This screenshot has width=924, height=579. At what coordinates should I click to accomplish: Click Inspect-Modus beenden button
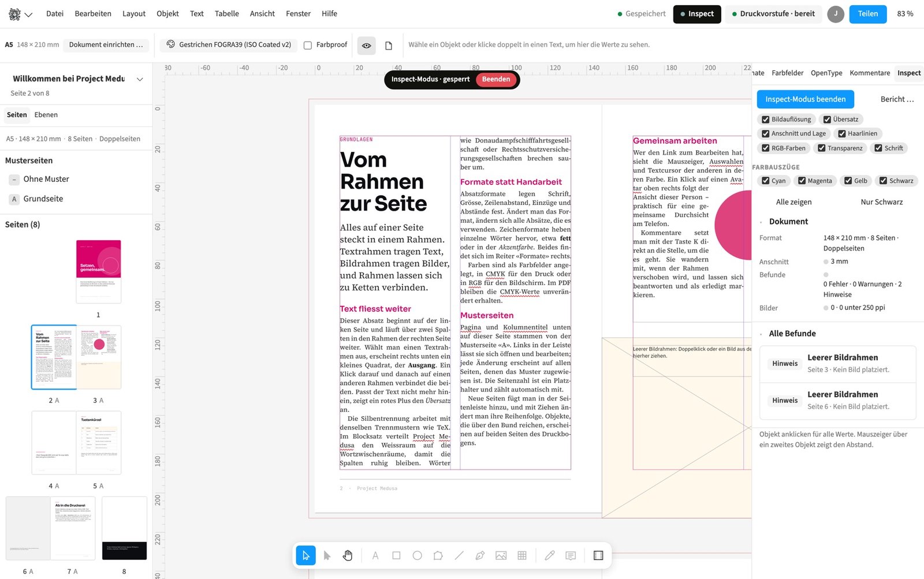(806, 99)
